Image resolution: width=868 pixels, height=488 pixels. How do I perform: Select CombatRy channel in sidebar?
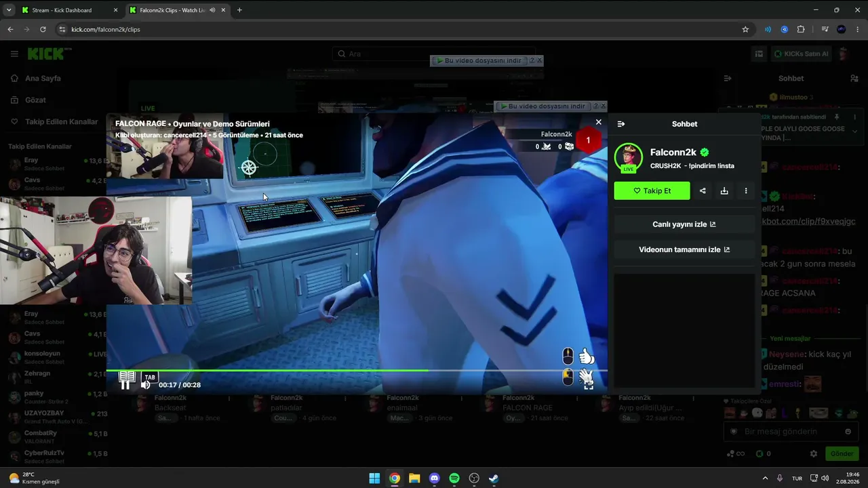57,436
